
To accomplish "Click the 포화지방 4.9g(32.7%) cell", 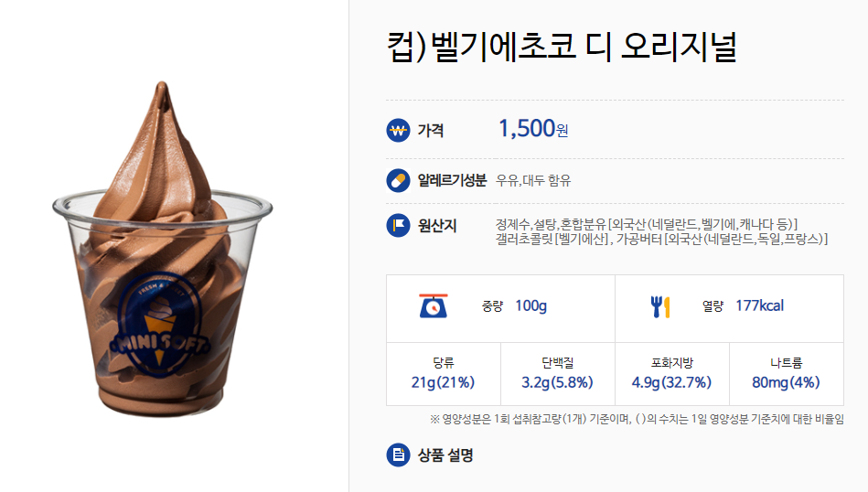I will (x=672, y=373).
